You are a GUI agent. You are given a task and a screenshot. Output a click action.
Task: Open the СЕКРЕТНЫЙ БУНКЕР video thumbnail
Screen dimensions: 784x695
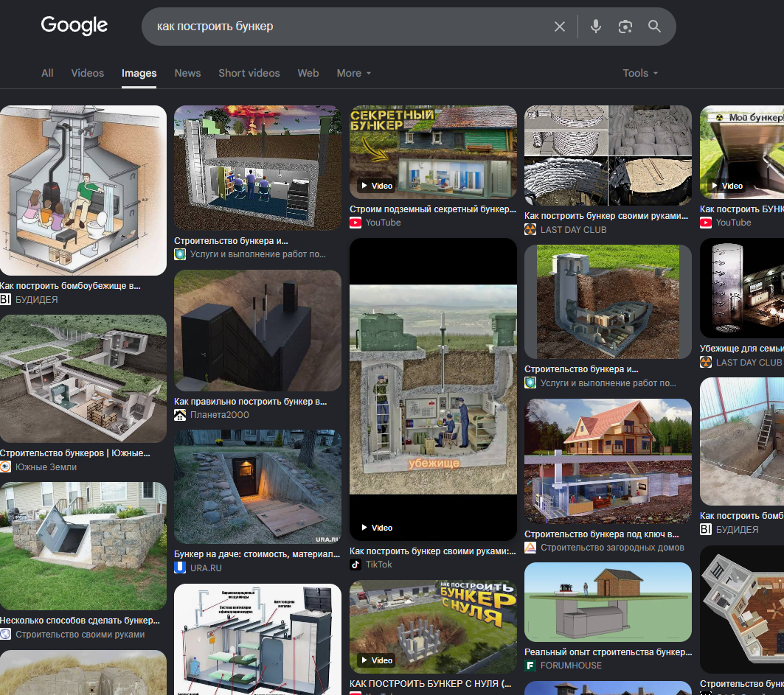[433, 152]
